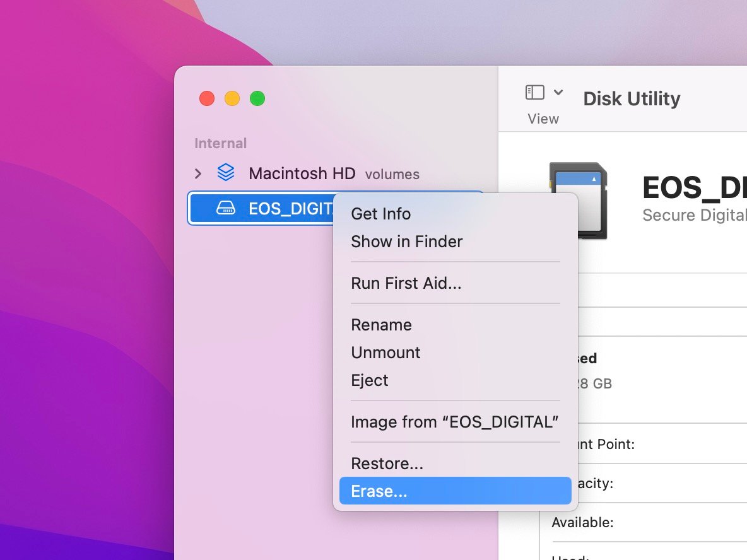
Task: Click the volumes label next to Macintosh HD
Action: 392,174
